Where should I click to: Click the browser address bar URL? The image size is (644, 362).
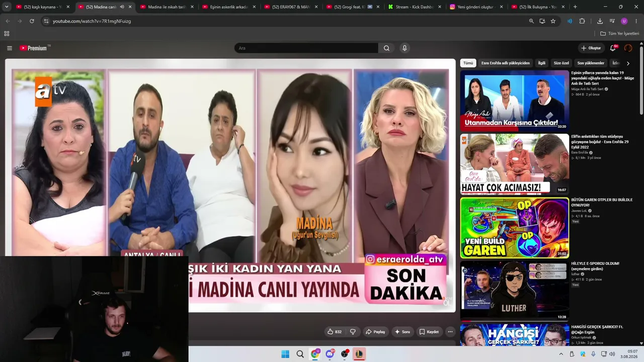tap(92, 21)
